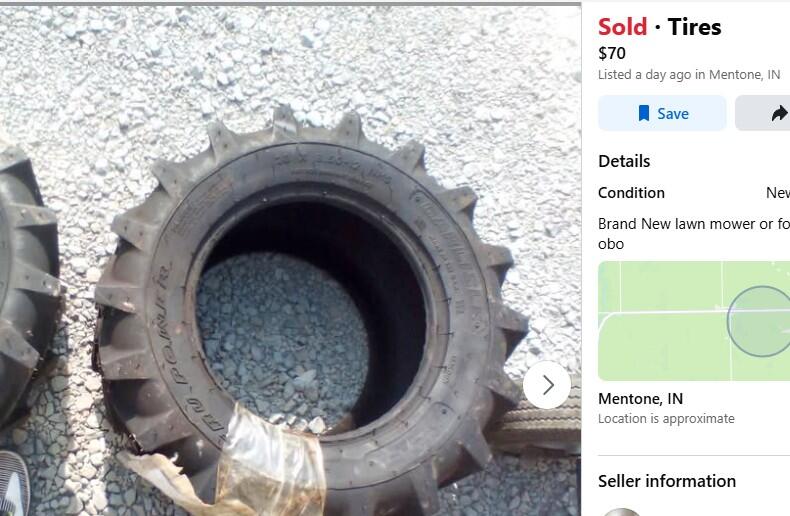Open the Mentone location map preview

tap(694, 321)
